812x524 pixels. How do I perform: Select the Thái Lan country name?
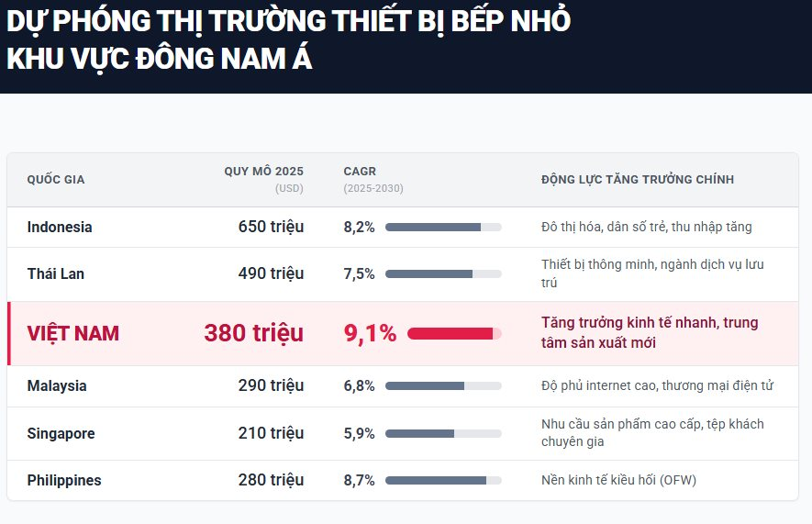[56, 273]
